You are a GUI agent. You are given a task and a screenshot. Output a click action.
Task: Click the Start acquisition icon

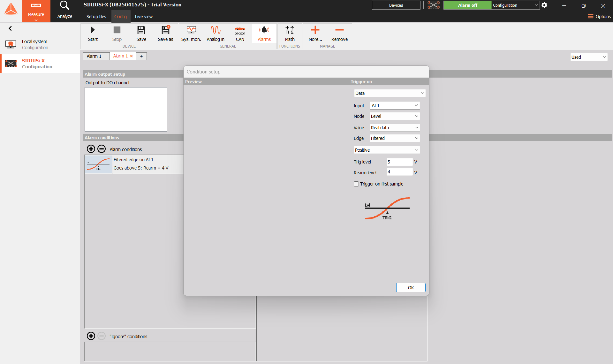93,30
